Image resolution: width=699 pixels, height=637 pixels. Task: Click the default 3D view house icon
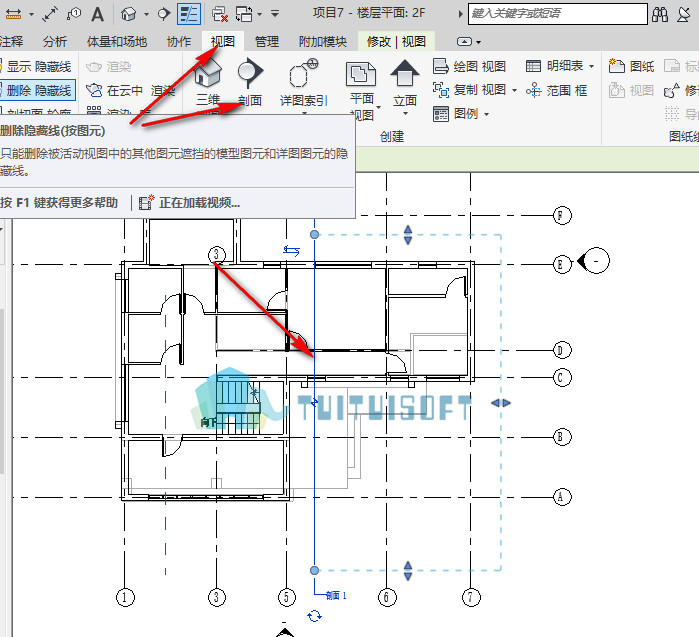pos(128,14)
